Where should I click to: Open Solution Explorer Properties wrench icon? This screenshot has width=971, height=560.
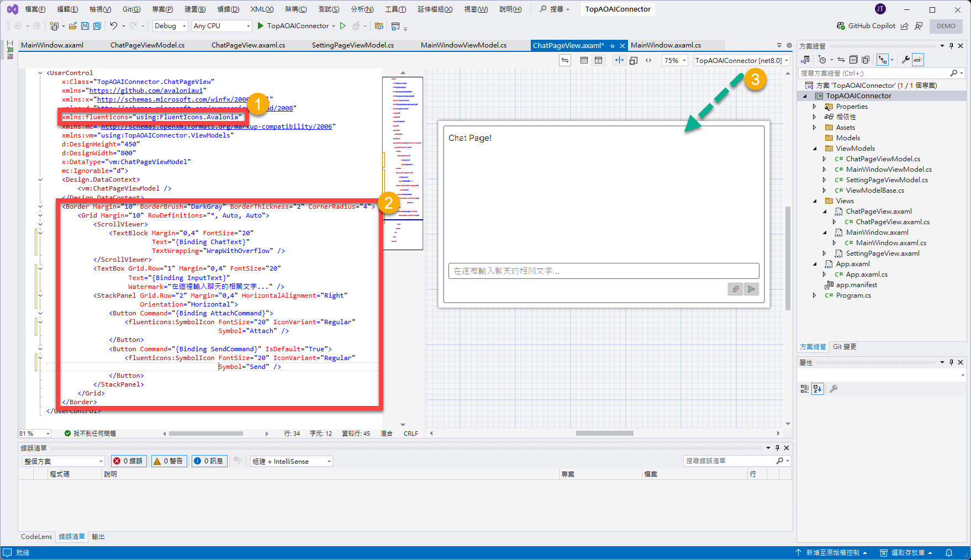click(905, 60)
